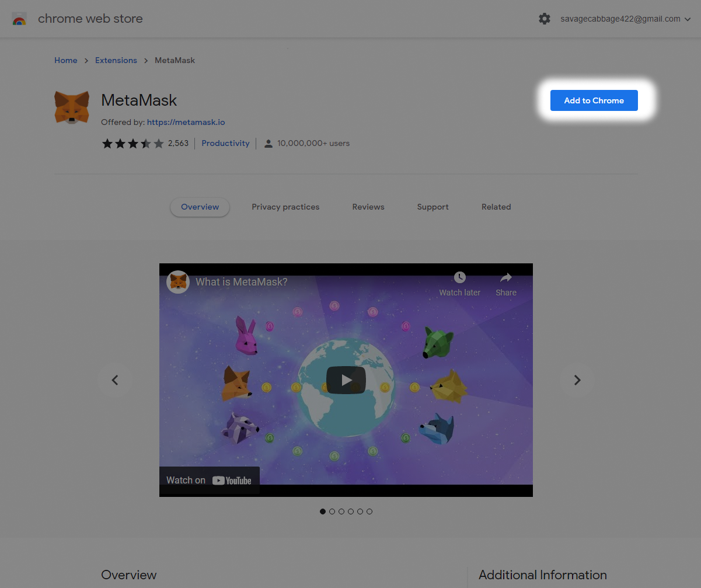Screen dimensions: 701x588
Task: Open the Related tab
Action: point(496,207)
